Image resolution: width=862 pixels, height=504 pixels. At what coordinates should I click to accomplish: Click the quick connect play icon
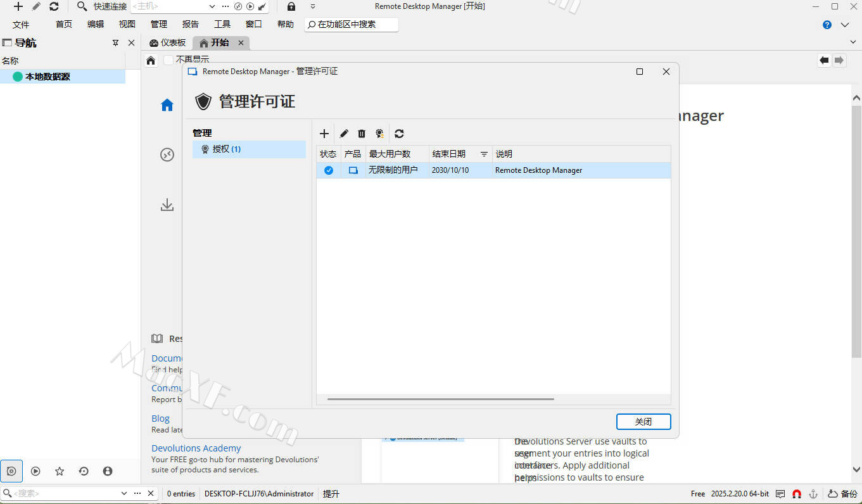pos(250,6)
